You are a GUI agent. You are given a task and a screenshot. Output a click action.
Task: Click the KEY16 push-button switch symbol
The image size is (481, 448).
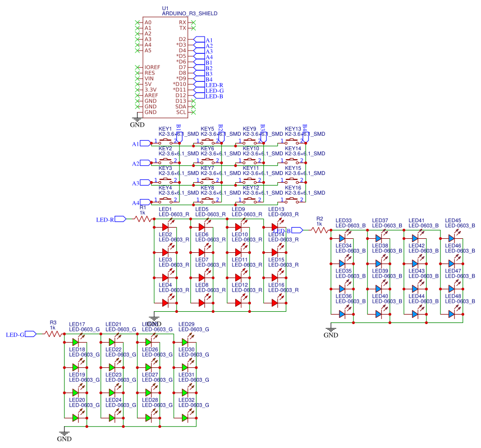292,200
